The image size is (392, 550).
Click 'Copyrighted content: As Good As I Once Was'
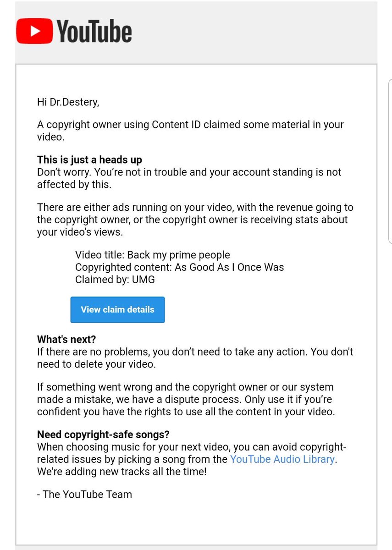[180, 267]
